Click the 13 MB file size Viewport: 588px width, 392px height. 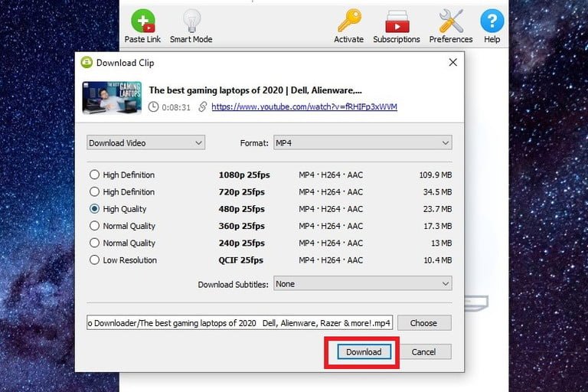click(441, 243)
